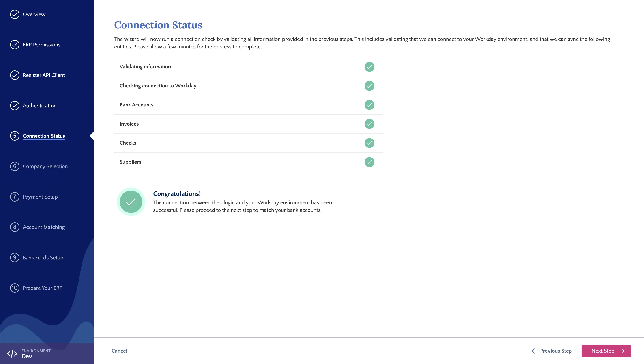The image size is (644, 364).
Task: Open Account Matching step
Action: point(44,227)
